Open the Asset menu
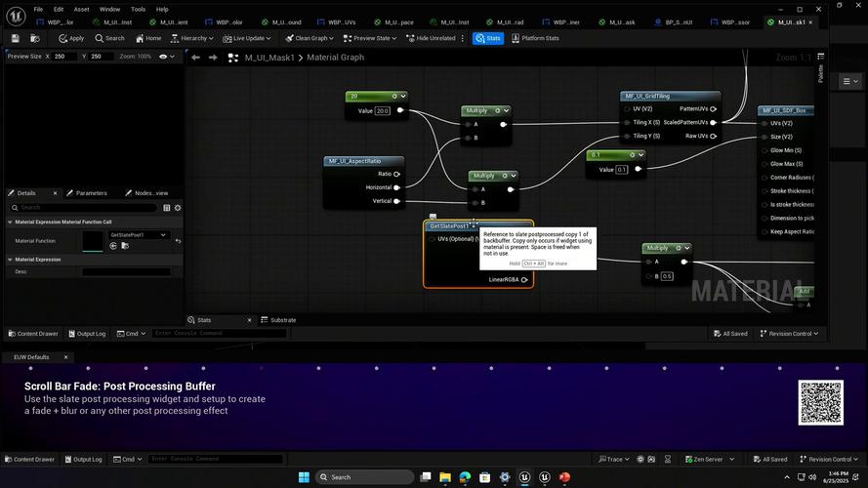This screenshot has height=488, width=868. 82,9
